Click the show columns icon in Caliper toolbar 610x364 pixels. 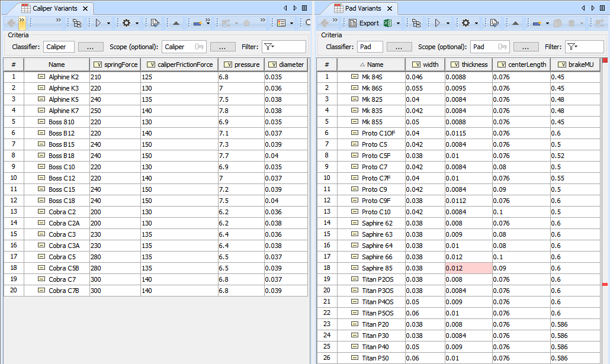tap(281, 23)
